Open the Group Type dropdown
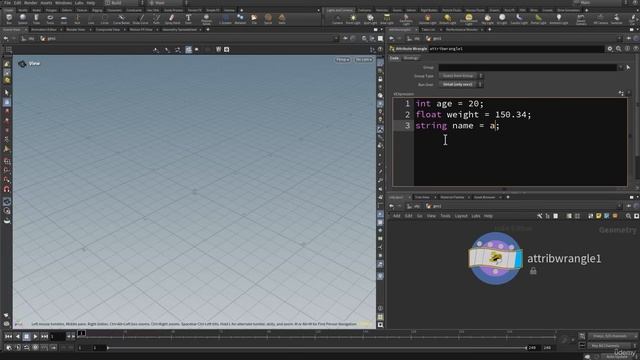The image size is (640, 360). 461,76
